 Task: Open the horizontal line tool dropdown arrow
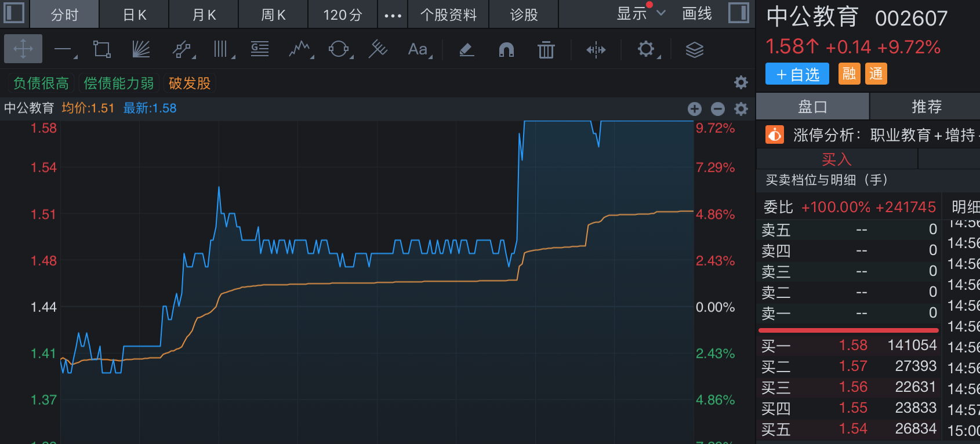pyautogui.click(x=75, y=57)
